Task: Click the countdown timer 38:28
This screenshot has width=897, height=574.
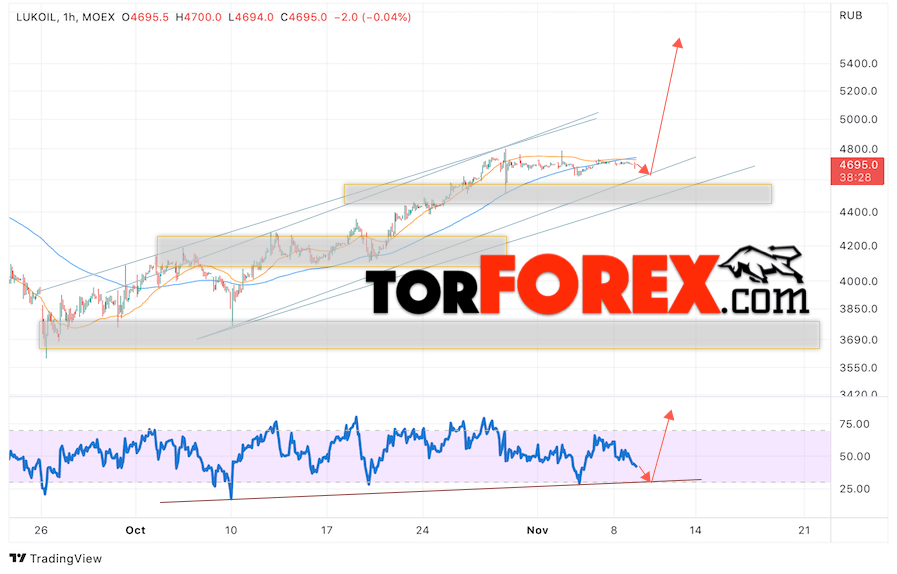Action: pyautogui.click(x=855, y=178)
